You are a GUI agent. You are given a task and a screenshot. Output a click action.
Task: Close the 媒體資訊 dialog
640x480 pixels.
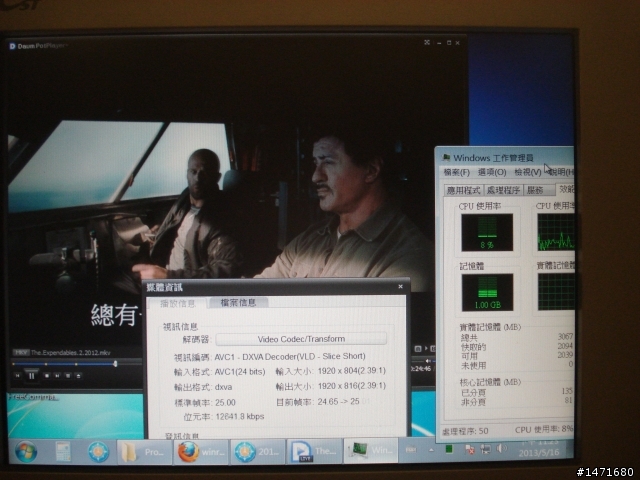point(400,287)
